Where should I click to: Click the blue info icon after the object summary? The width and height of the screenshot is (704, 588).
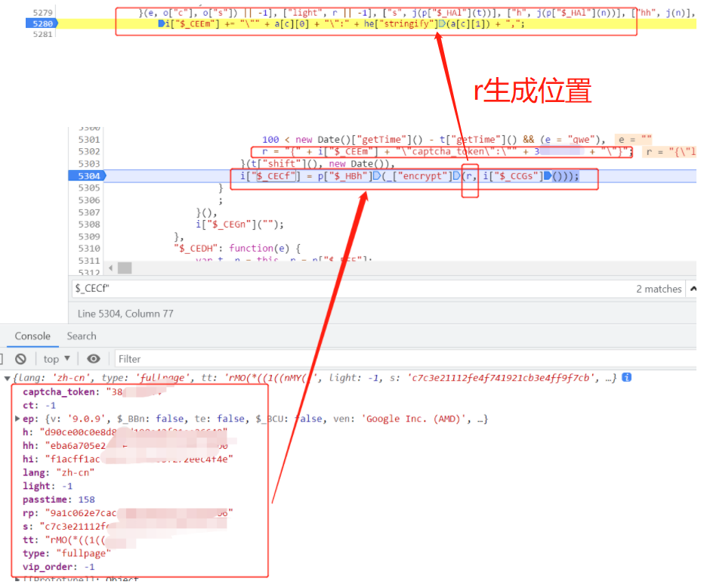point(626,377)
